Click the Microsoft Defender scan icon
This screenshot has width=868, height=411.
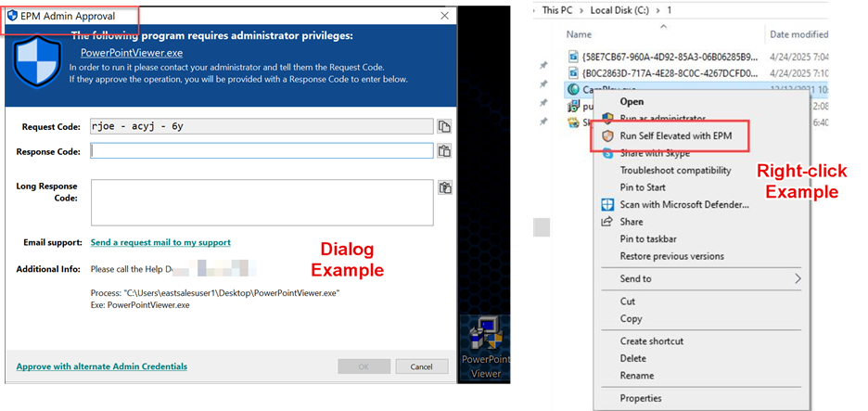[x=608, y=204]
